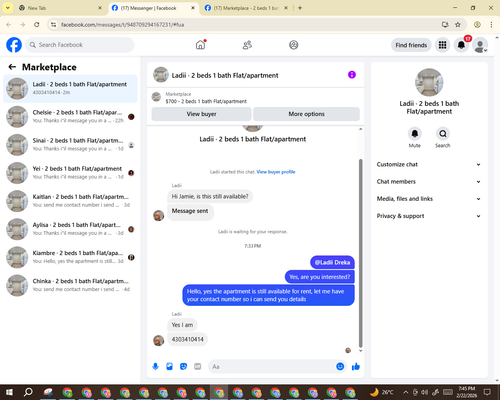Open the Aylisa apartment conversation
Image resolution: width=500 pixels, height=400 pixels.
[70, 229]
